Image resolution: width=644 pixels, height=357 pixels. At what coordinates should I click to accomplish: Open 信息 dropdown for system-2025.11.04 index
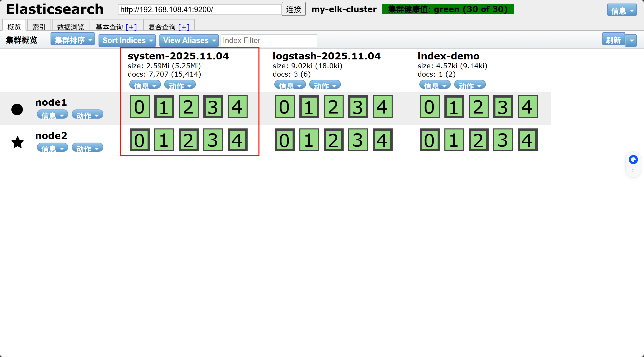pyautogui.click(x=145, y=85)
